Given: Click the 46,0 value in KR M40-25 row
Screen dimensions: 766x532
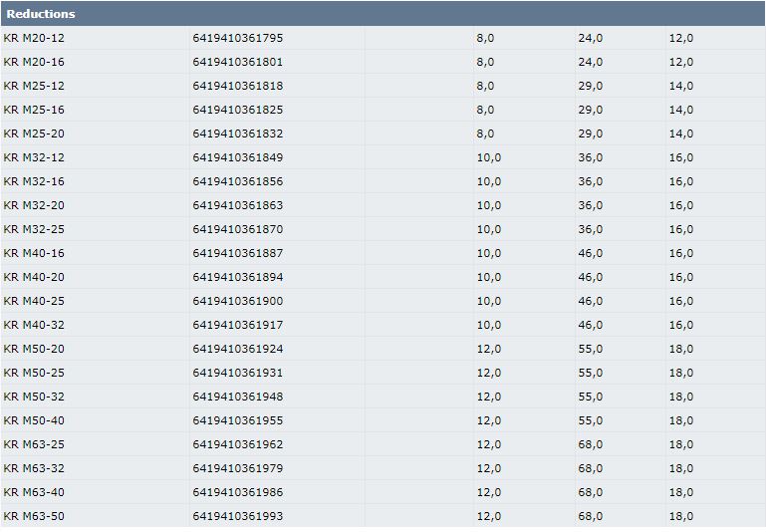Looking at the screenshot, I should 590,302.
